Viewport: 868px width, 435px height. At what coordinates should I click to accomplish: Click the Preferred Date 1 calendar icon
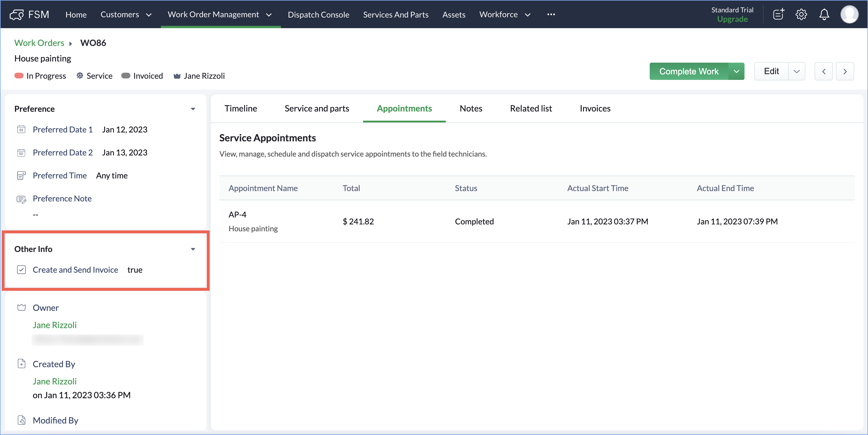[x=21, y=130]
